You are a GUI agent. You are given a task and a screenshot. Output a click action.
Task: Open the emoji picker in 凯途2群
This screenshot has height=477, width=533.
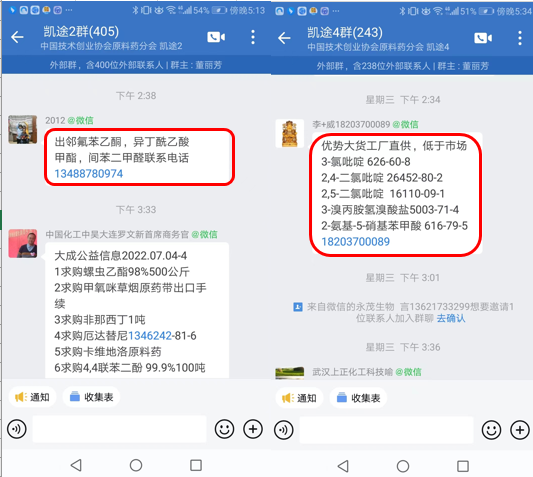[x=224, y=429]
